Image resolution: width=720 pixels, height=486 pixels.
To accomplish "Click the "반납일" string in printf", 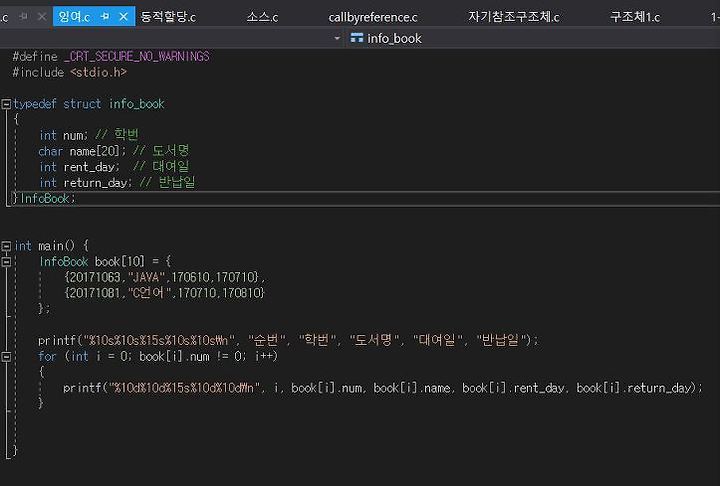I will tap(501, 340).
